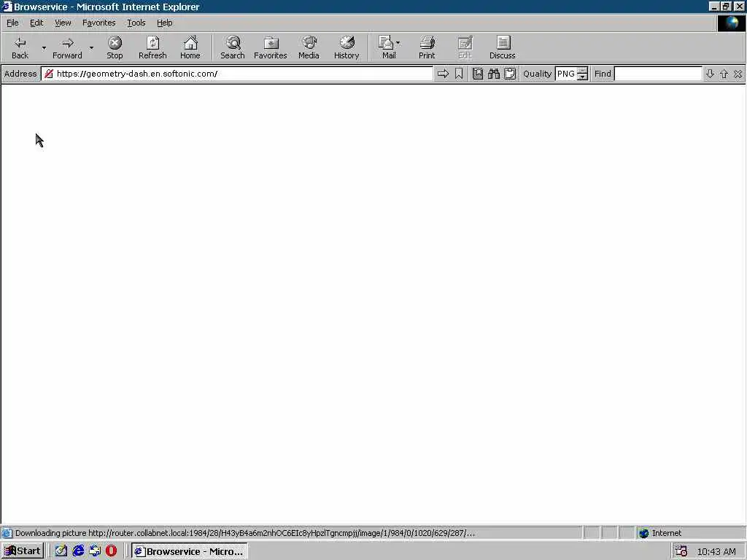Show the browsing History pane
Viewport: 747px width, 560px height.
347,47
